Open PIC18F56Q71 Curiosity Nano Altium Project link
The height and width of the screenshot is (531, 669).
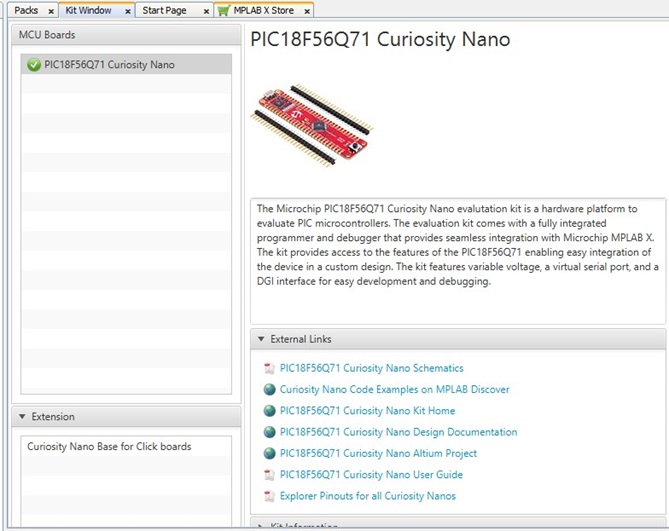[x=378, y=453]
